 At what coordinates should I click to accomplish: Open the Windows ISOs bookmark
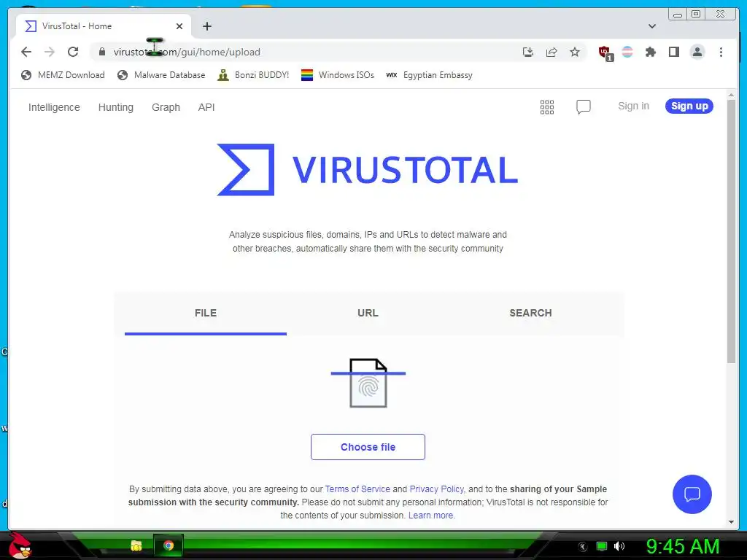coord(337,75)
